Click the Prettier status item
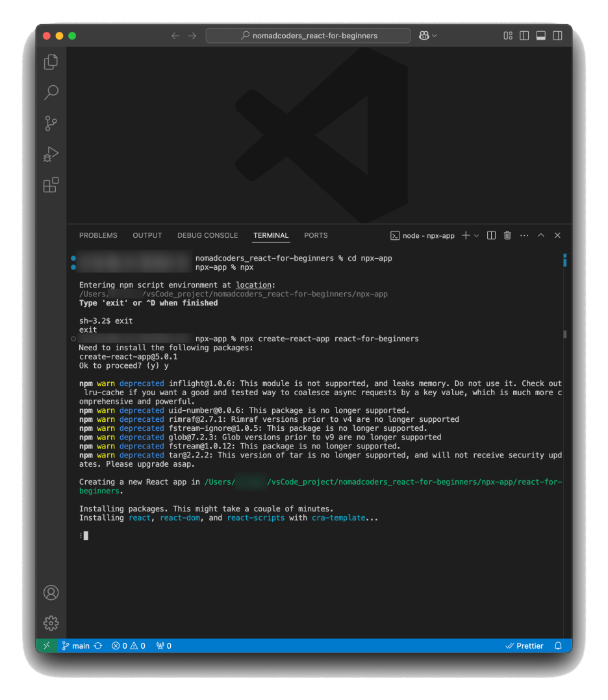Image resolution: width=608 pixels, height=700 pixels. pos(524,645)
